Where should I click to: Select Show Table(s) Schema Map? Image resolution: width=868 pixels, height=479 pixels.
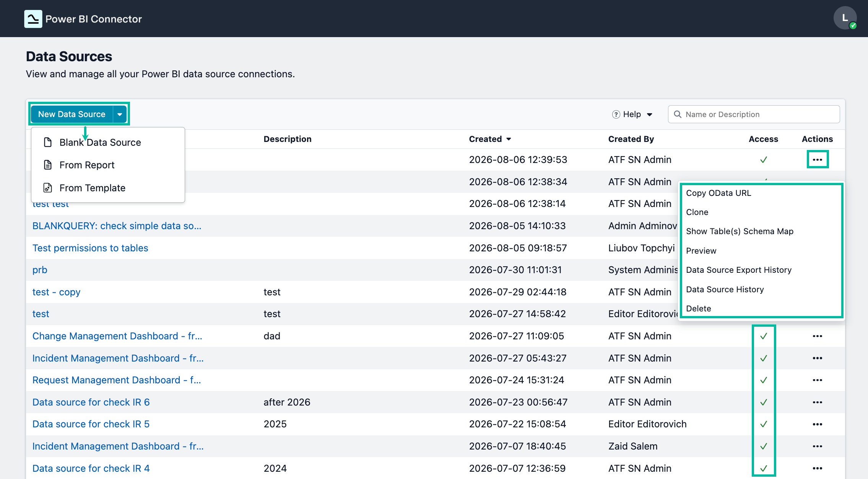pyautogui.click(x=740, y=231)
